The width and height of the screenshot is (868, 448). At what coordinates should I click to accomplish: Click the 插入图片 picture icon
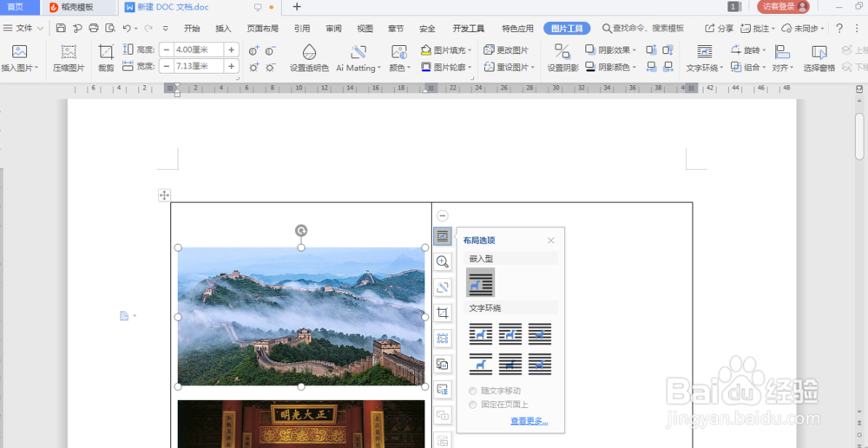[19, 51]
